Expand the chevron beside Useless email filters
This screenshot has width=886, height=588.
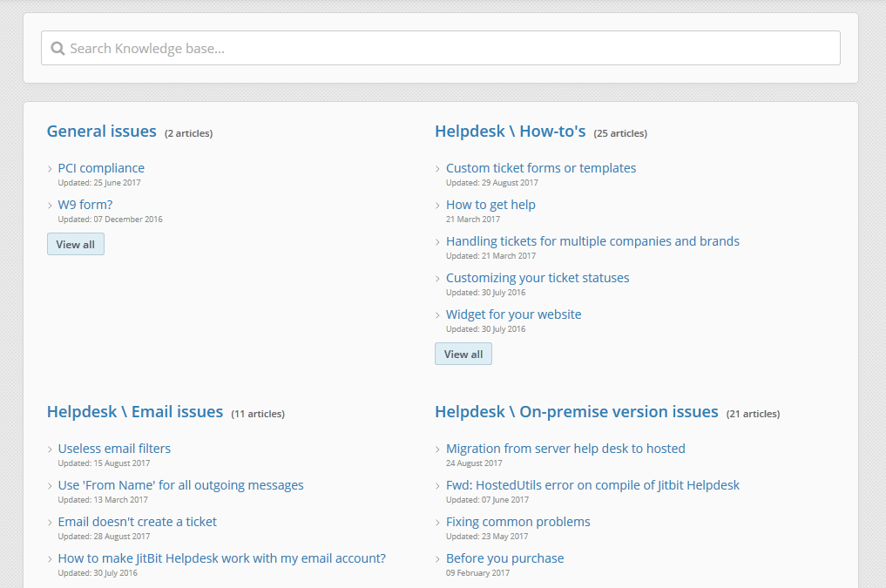49,449
